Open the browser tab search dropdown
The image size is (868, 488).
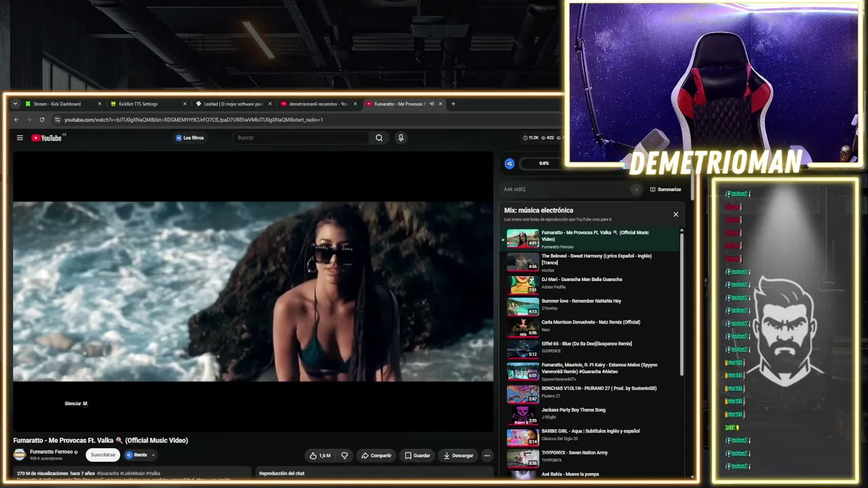coord(15,104)
